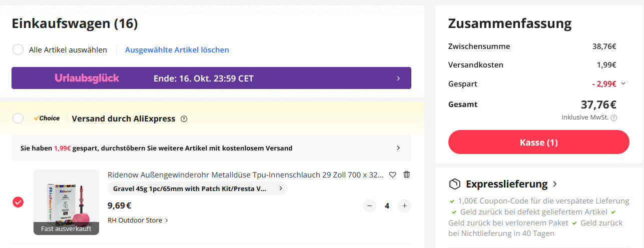Open the Ridenow product thumbnail image
The width and height of the screenshot is (644, 248).
(66, 200)
